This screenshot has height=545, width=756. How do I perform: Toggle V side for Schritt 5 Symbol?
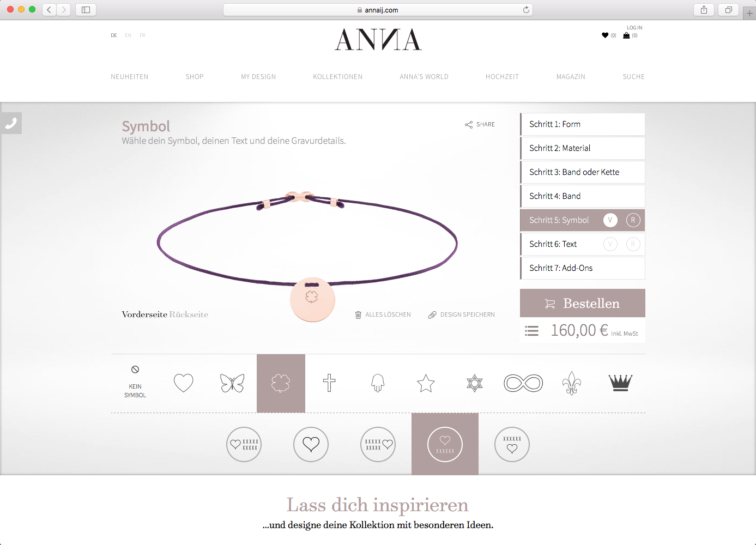610,220
